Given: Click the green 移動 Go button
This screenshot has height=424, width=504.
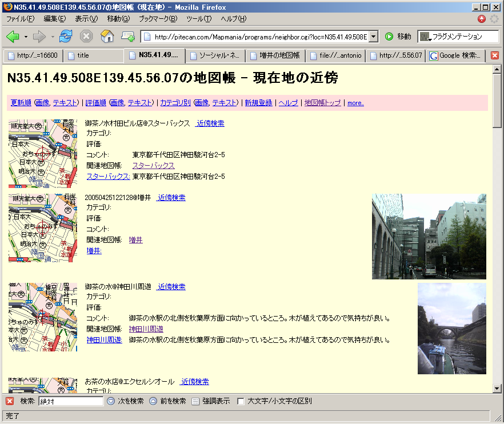Looking at the screenshot, I should click(398, 37).
